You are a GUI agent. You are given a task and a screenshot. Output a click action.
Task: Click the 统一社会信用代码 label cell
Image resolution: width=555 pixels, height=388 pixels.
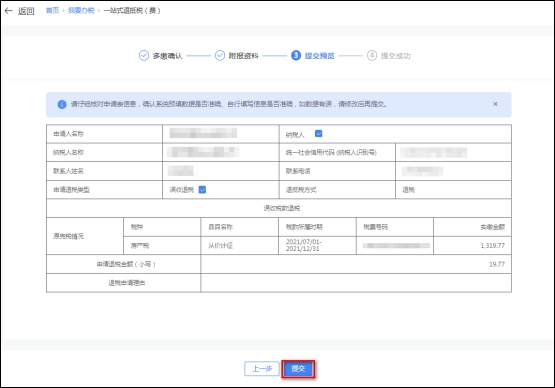pos(337,153)
